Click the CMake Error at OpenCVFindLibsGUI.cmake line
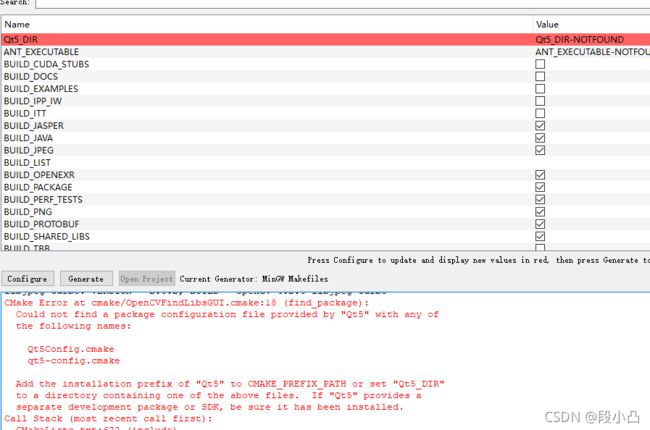The height and width of the screenshot is (430, 650). [x=187, y=303]
